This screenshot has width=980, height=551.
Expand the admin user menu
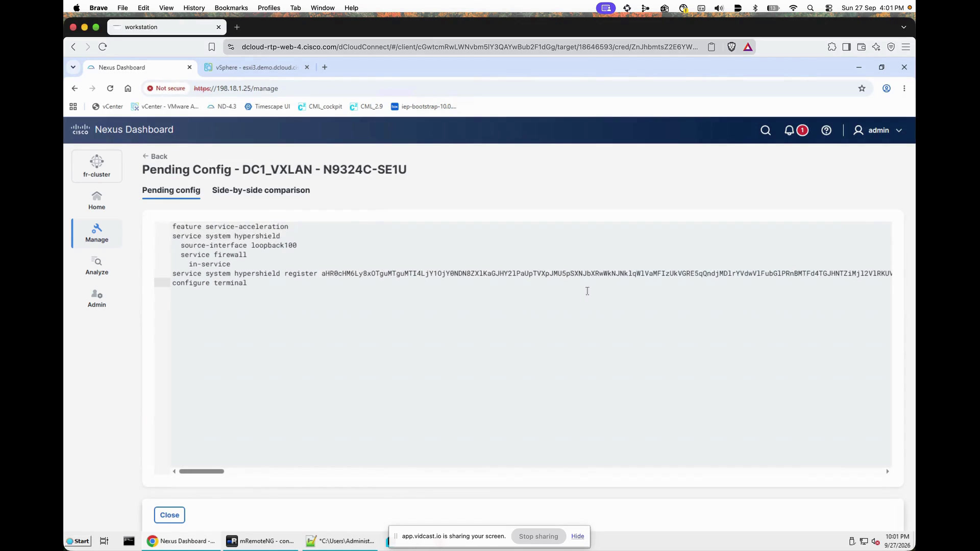pyautogui.click(x=878, y=131)
